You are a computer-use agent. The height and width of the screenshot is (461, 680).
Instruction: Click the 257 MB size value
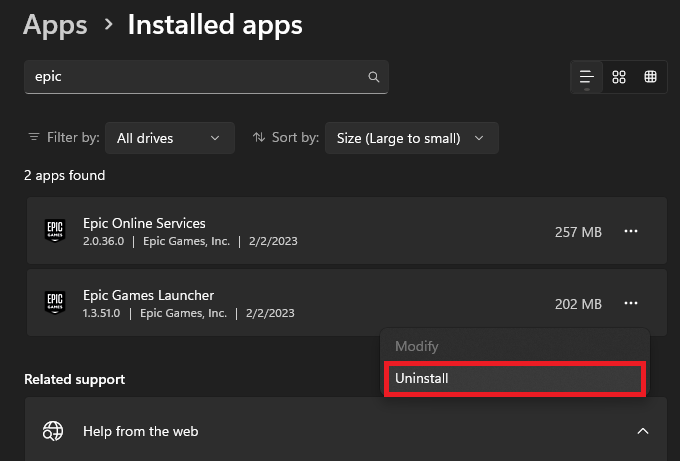click(x=578, y=232)
